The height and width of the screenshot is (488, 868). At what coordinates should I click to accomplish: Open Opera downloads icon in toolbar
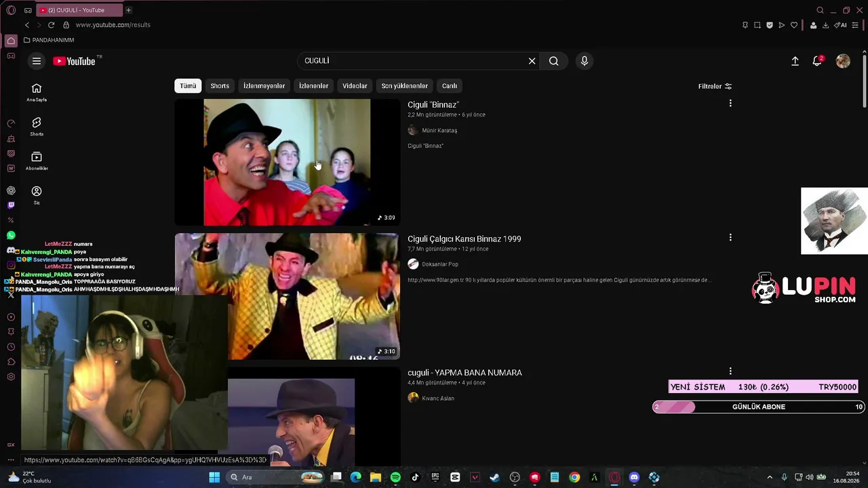point(825,25)
